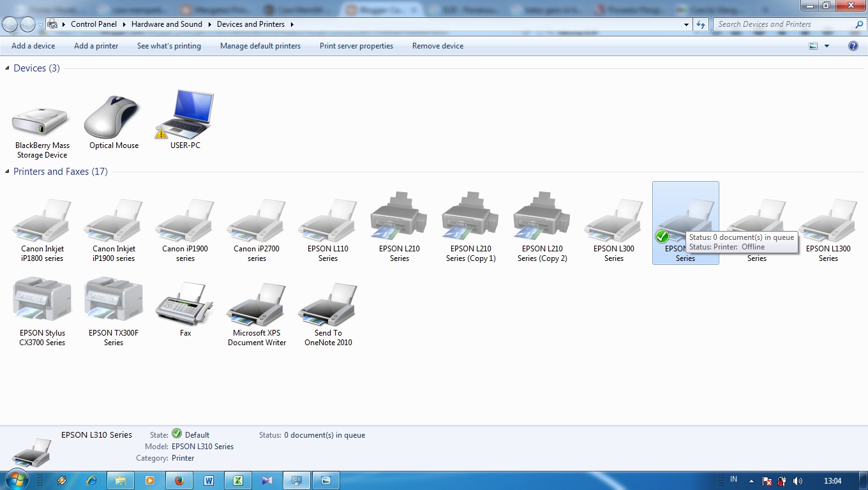Open Firefox from the taskbar
This screenshot has height=490, width=868.
(x=179, y=480)
